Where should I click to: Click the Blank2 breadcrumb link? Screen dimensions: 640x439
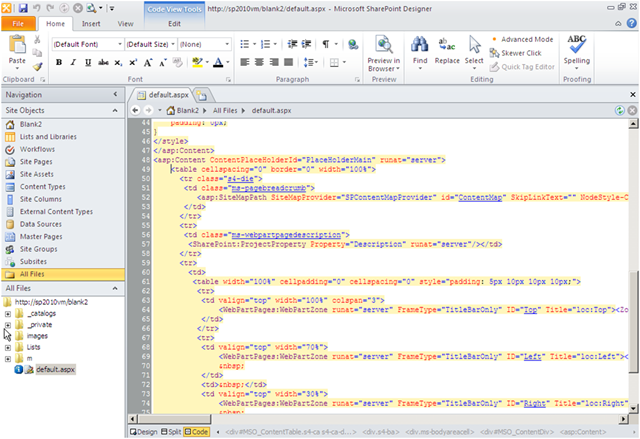[x=187, y=111]
